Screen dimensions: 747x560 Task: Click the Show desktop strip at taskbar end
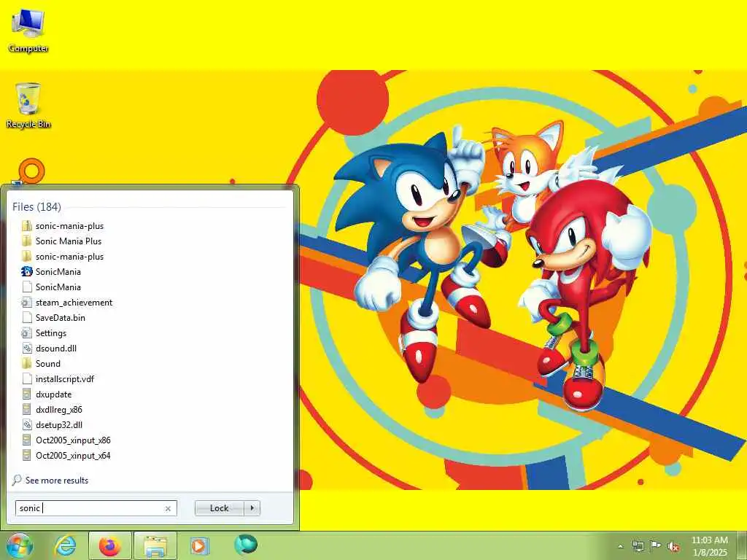pyautogui.click(x=743, y=545)
